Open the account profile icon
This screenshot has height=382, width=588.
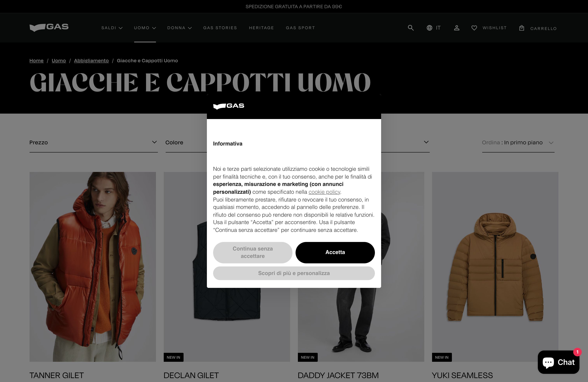[x=457, y=28]
